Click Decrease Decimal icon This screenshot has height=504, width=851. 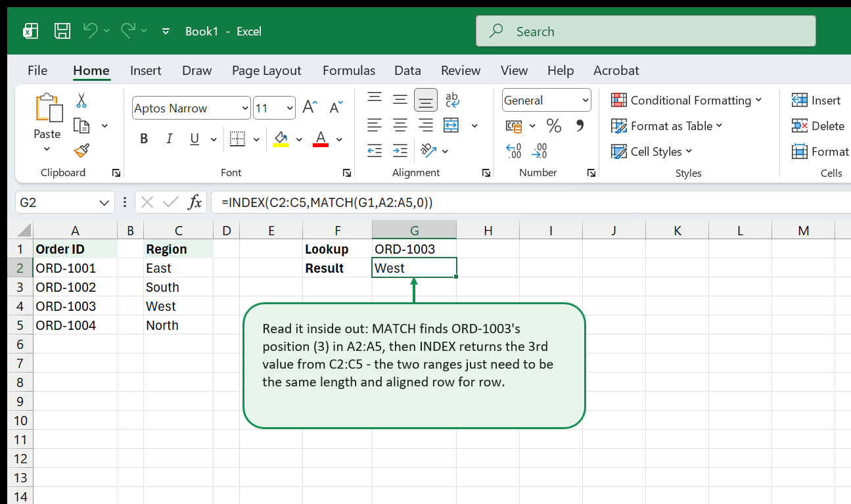point(540,151)
